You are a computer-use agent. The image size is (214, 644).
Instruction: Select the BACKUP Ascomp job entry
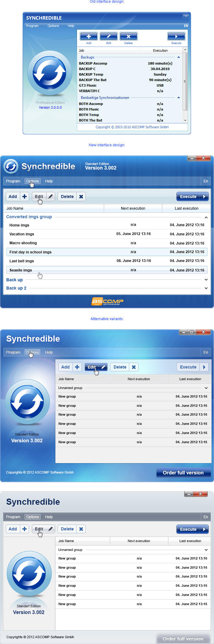pos(93,63)
